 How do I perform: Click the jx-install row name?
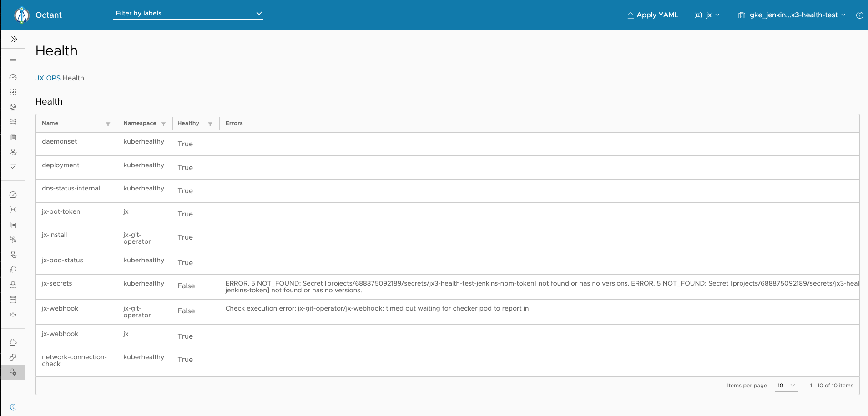pyautogui.click(x=55, y=235)
